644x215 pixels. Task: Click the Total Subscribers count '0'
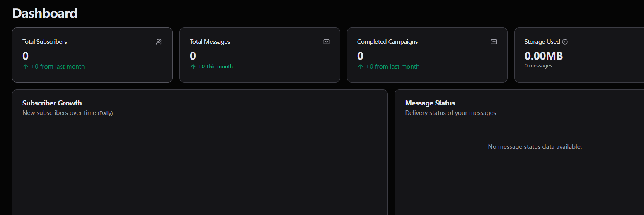point(25,56)
